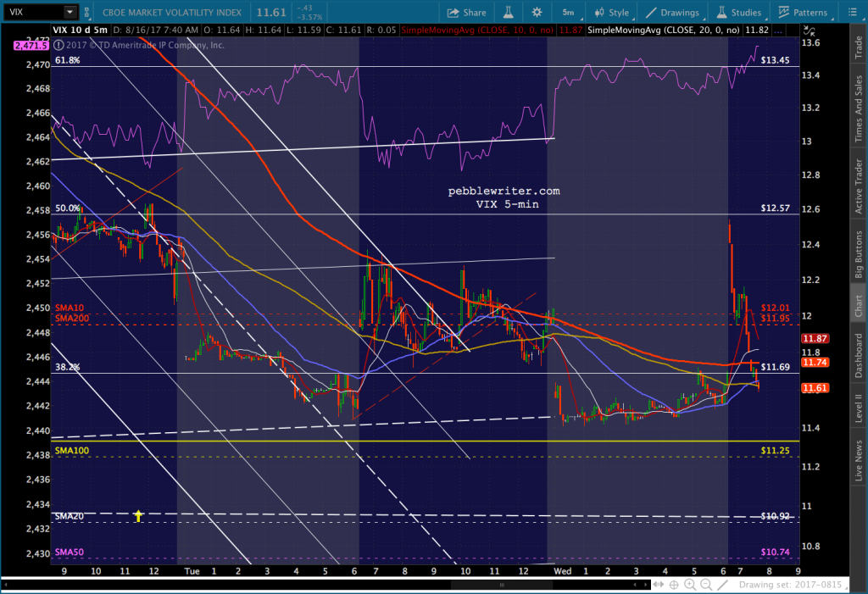Click the zoom in magnifier icon
The height and width of the screenshot is (594, 868).
[x=690, y=585]
